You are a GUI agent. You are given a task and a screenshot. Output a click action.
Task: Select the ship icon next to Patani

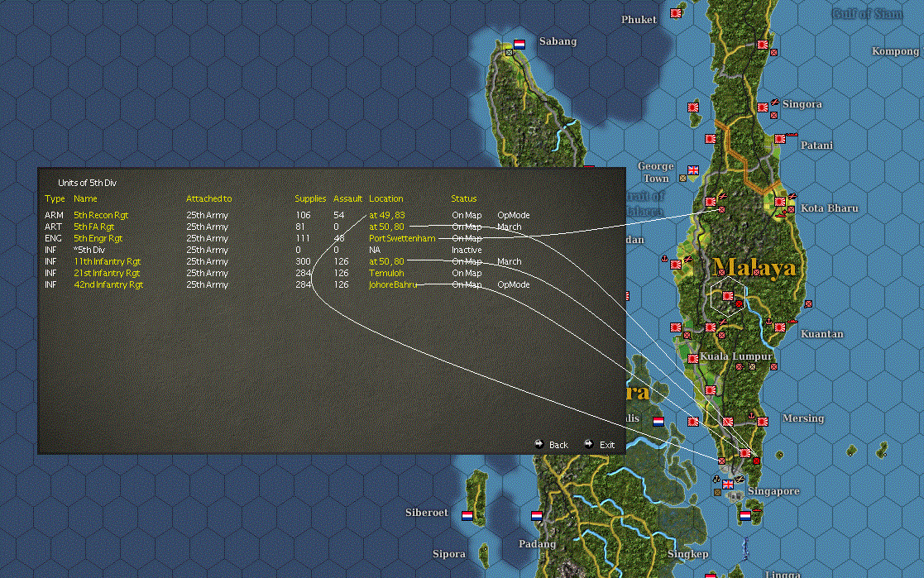792,135
